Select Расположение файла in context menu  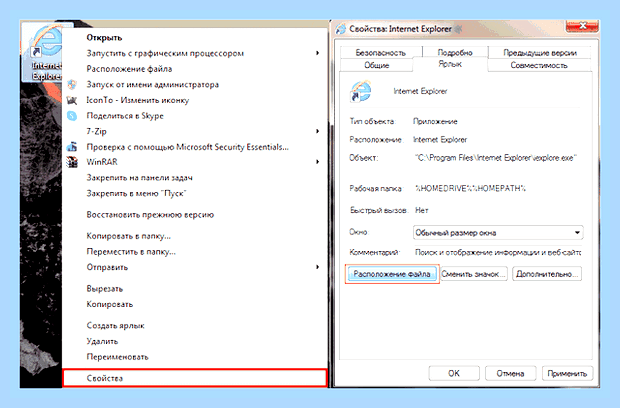point(129,69)
